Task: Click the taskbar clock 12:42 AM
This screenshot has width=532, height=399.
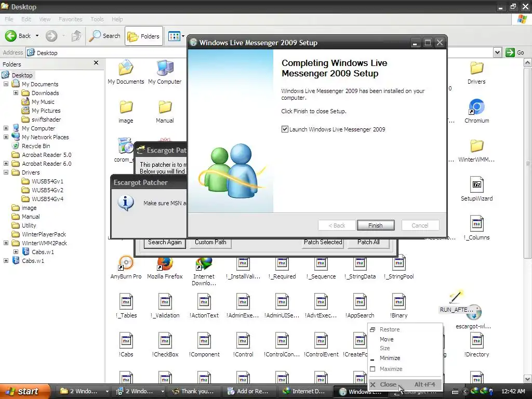Action: [513, 391]
